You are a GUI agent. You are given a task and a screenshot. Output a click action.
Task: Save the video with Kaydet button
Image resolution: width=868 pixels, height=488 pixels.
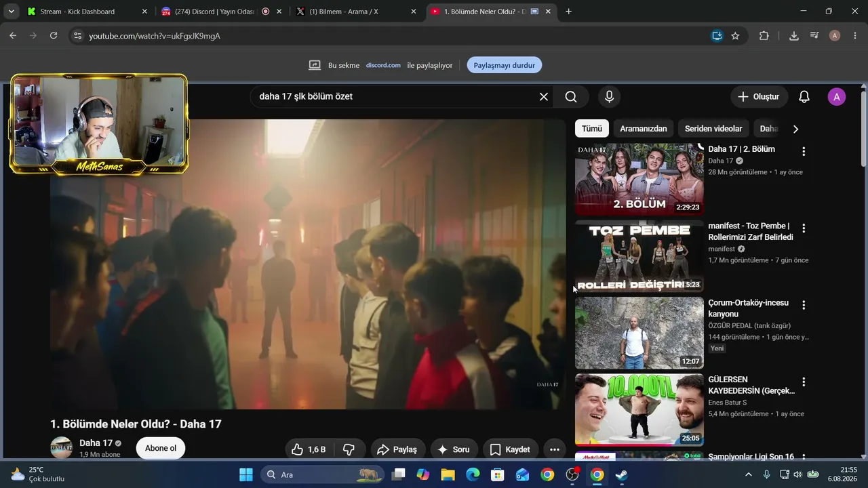(x=511, y=449)
